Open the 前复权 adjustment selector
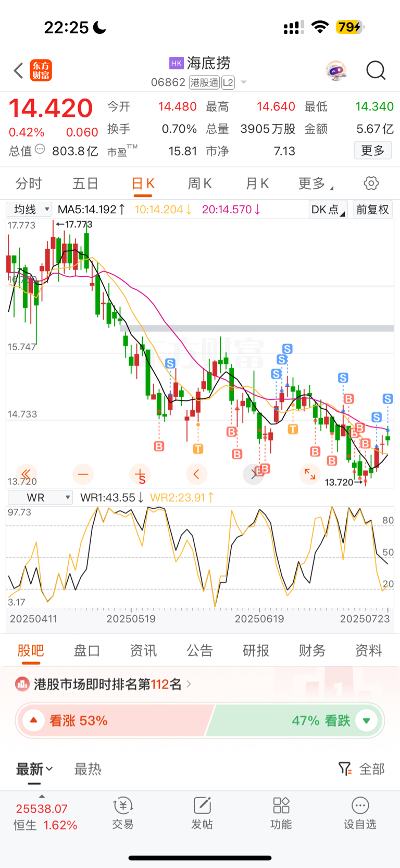Screen dimensions: 400x868 [x=372, y=210]
